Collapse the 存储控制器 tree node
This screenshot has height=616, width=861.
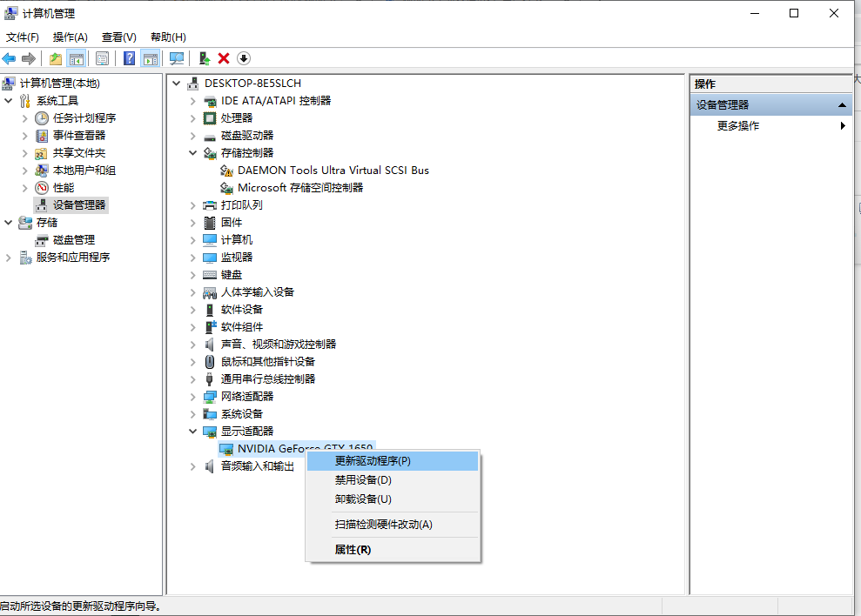coord(192,152)
